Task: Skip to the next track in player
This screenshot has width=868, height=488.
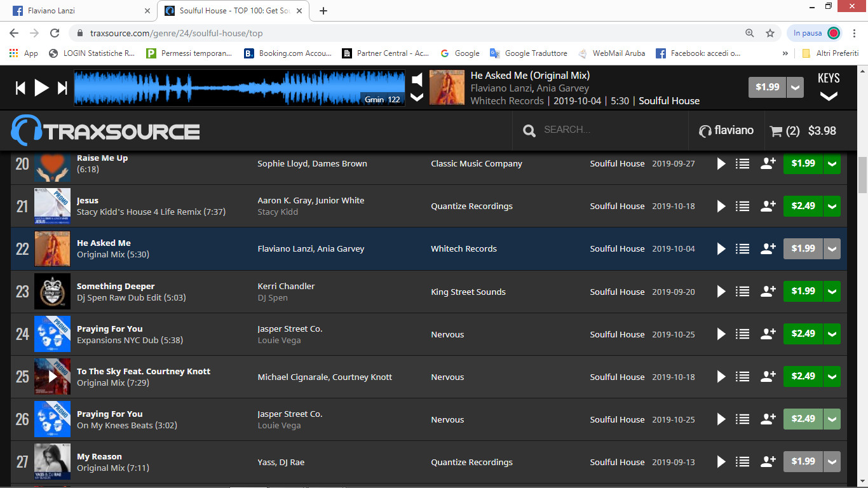Action: [x=62, y=88]
